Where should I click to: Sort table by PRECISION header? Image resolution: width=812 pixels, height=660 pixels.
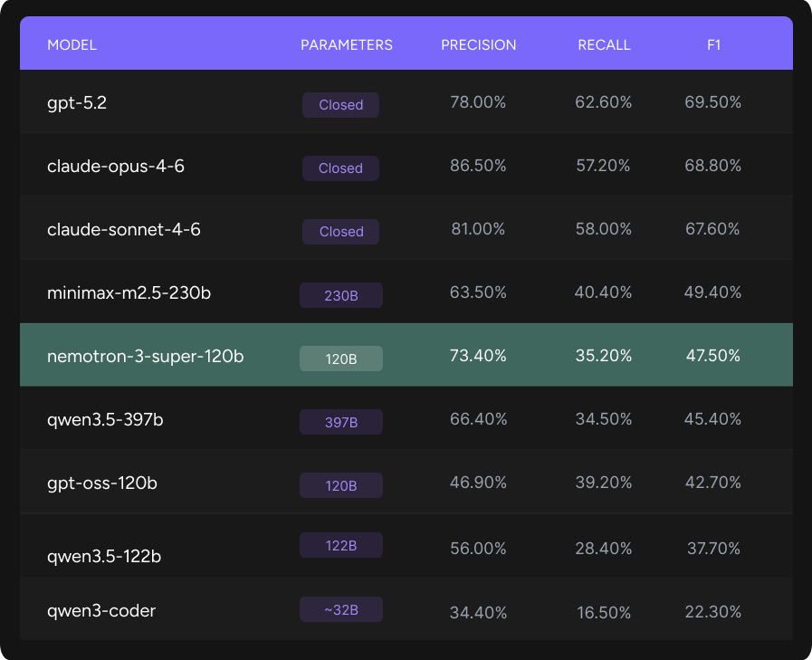pyautogui.click(x=478, y=44)
